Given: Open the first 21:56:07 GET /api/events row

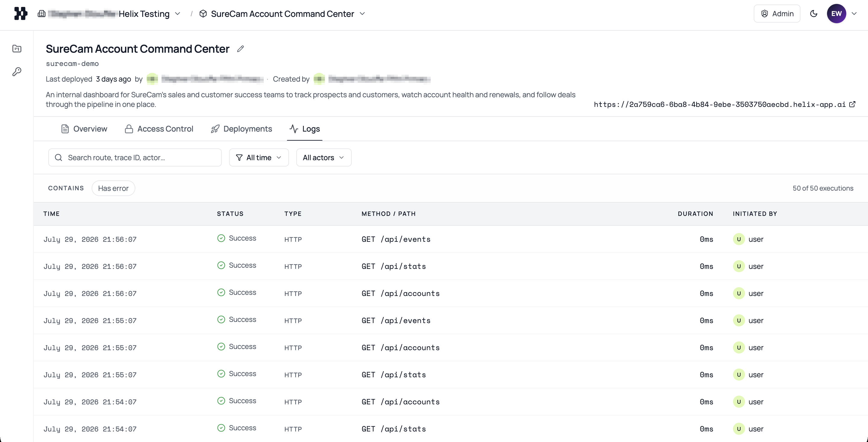Looking at the screenshot, I should 451,239.
